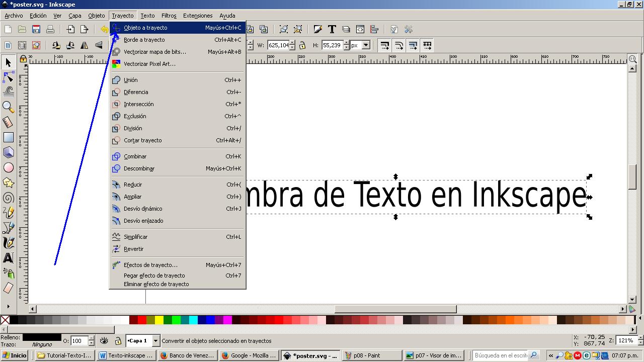Choose the Zoom magnifier tool
The width and height of the screenshot is (644, 362).
[8, 107]
